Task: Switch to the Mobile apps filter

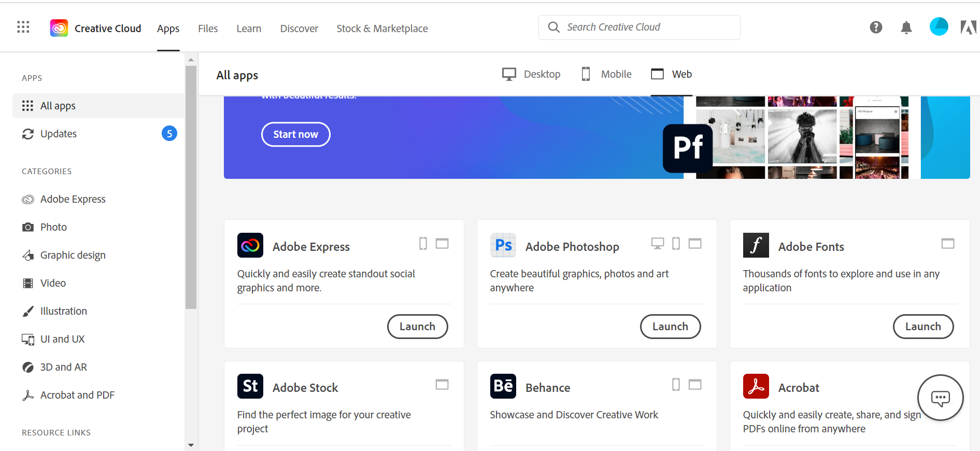Action: [x=606, y=74]
